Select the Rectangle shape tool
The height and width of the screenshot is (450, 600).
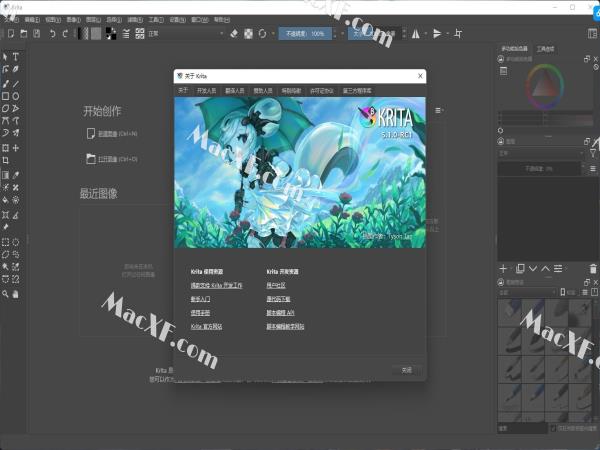point(5,96)
